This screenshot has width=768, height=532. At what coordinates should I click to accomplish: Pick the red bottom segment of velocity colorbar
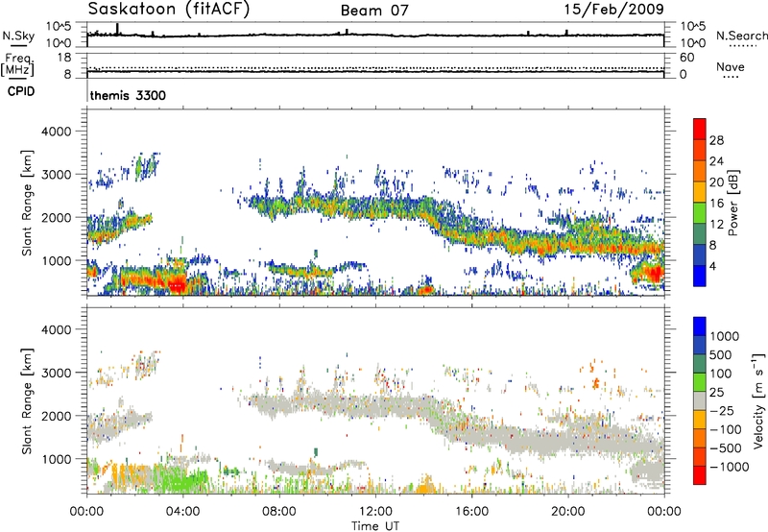tap(700, 475)
